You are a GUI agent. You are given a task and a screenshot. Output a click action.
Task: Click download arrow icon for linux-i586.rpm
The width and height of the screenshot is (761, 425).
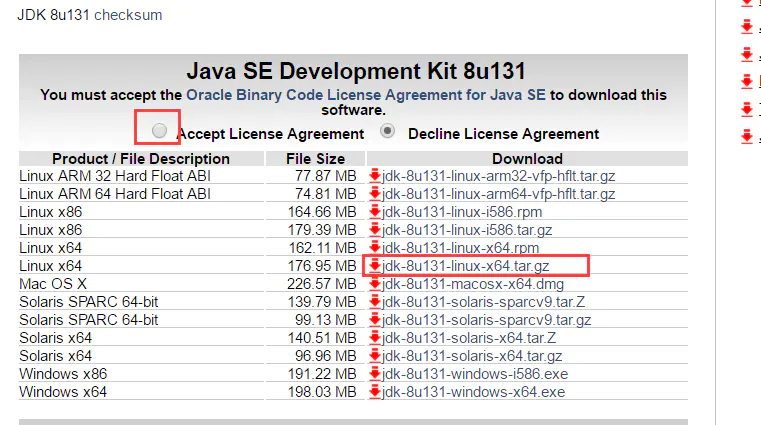click(375, 212)
